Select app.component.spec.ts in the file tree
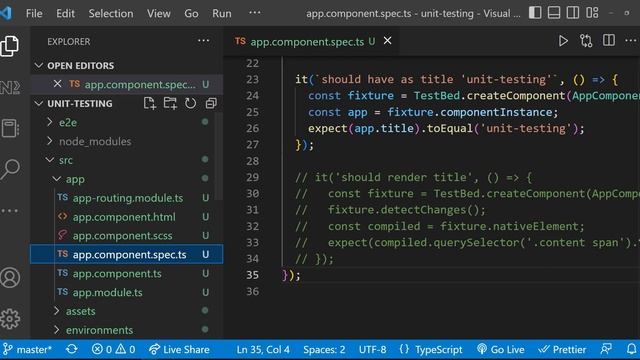The width and height of the screenshot is (640, 360). (127, 254)
